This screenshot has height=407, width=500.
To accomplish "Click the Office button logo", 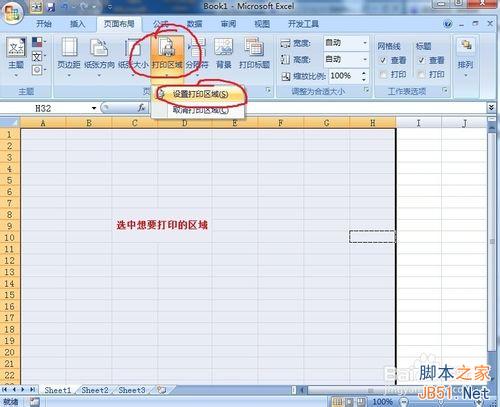I will click(x=12, y=12).
